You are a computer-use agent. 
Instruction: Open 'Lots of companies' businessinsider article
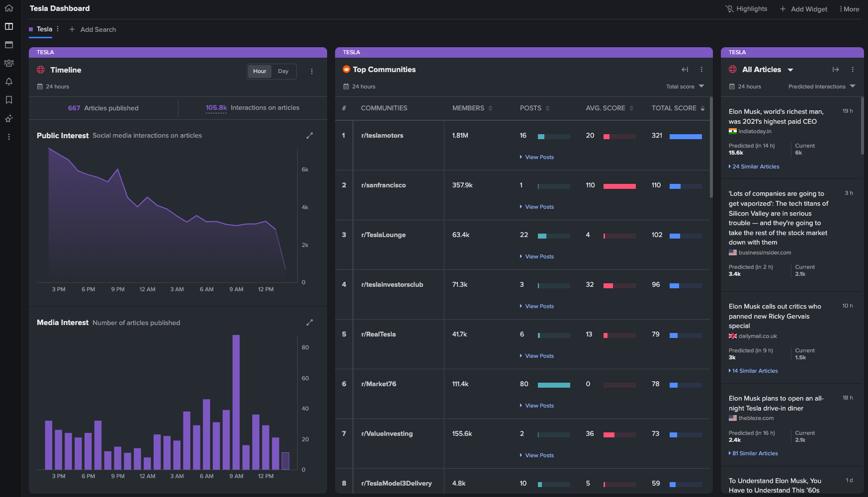click(x=779, y=218)
